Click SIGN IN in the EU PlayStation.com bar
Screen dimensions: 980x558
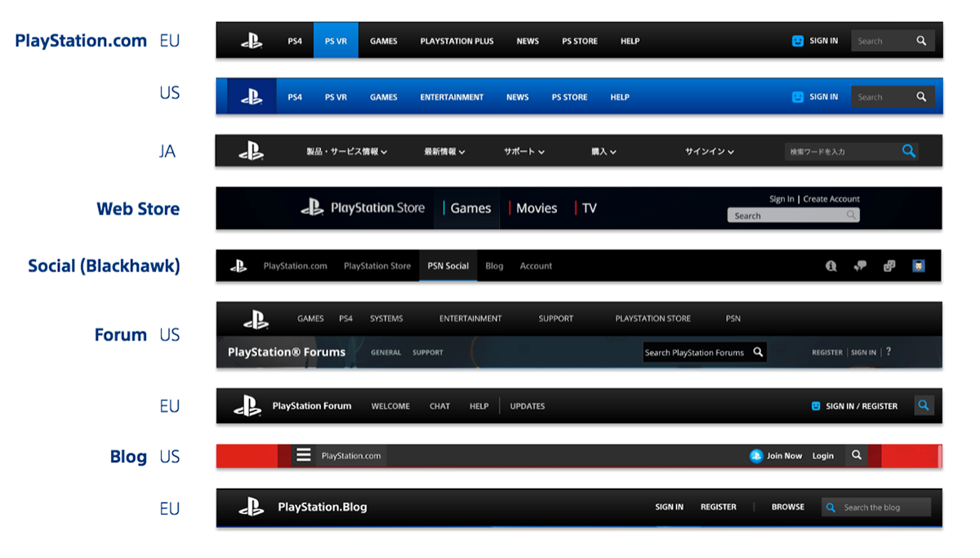[824, 41]
